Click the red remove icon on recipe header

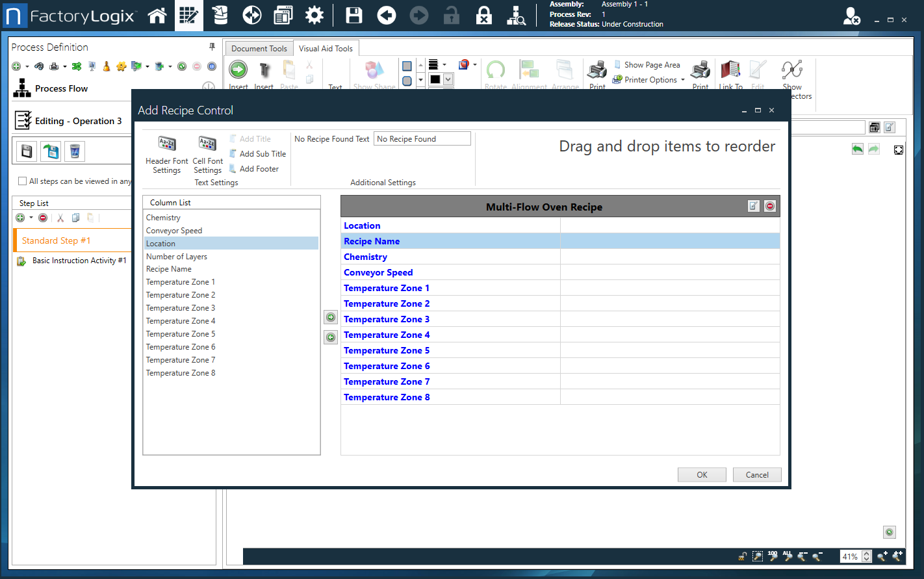pyautogui.click(x=769, y=205)
